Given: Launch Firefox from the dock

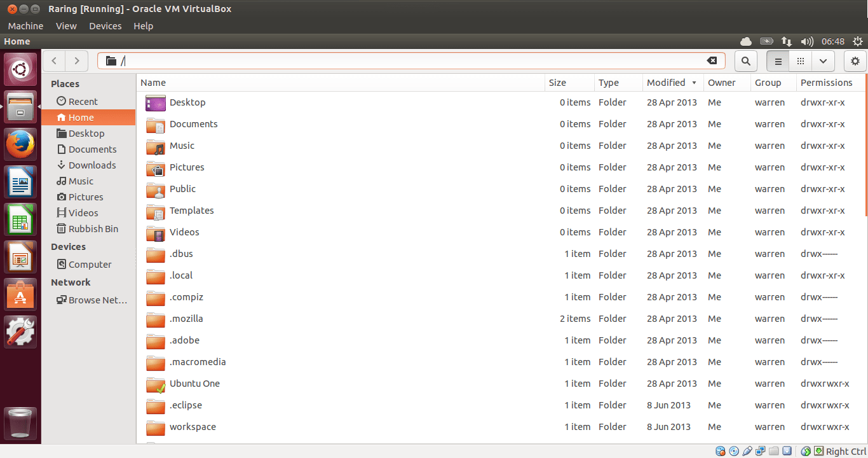Looking at the screenshot, I should click(21, 144).
